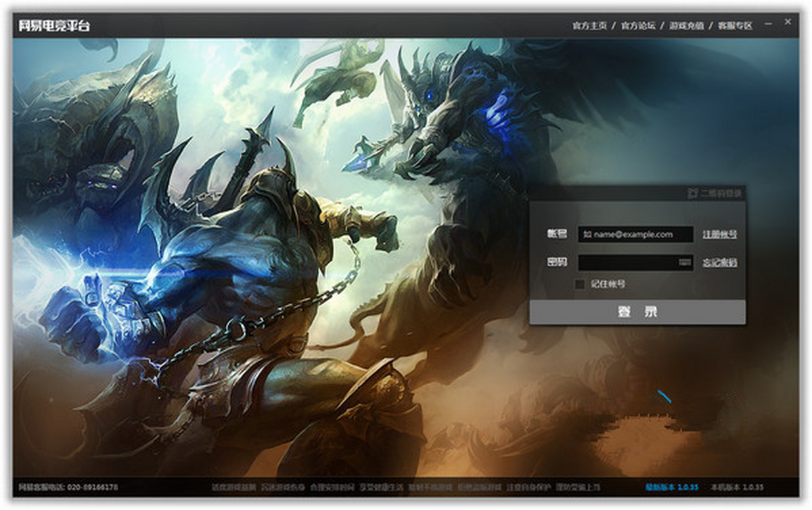Click the 最新版本 1.0.35 latest version text

671,487
